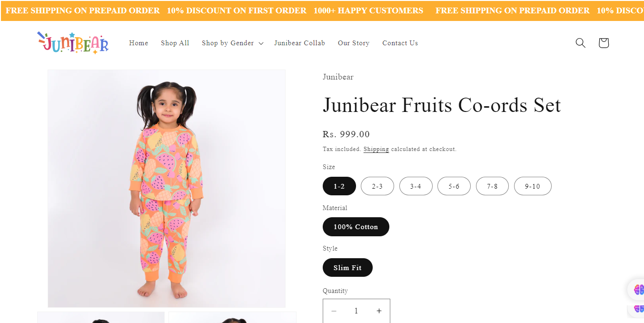The image size is (644, 323).
Task: Click the Shipping policy link
Action: click(376, 149)
